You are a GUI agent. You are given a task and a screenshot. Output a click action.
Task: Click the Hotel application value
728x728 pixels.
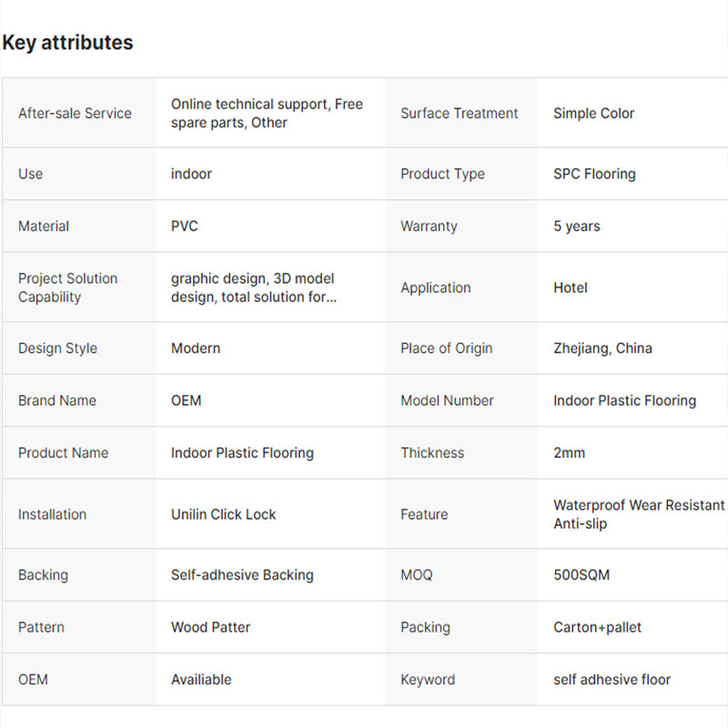(x=571, y=288)
